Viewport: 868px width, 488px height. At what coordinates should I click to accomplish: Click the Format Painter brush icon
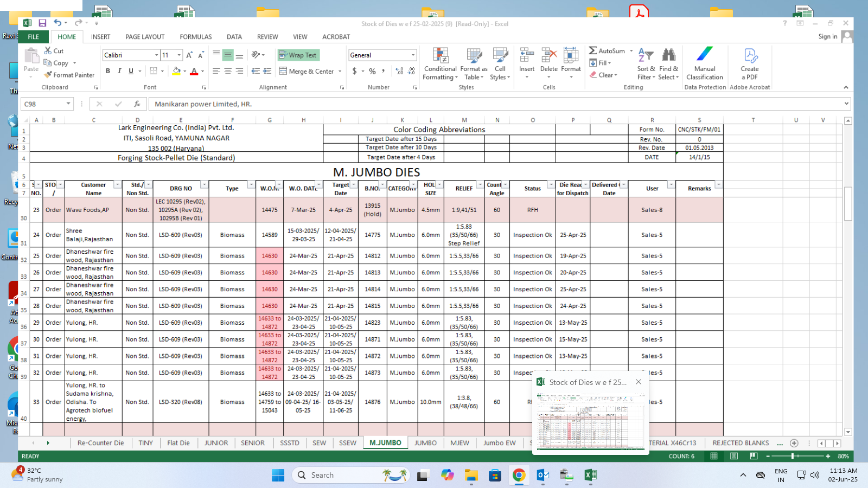pos(48,75)
